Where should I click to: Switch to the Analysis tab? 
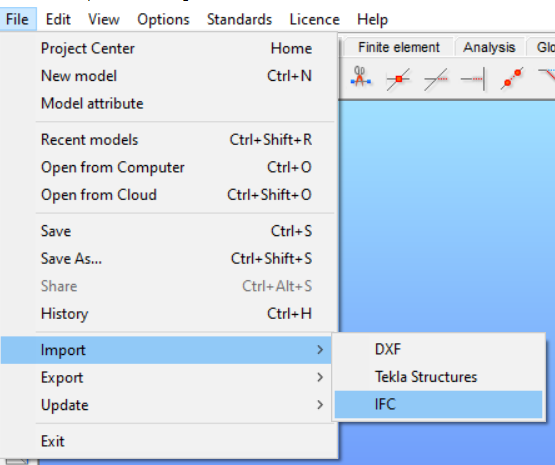click(489, 47)
